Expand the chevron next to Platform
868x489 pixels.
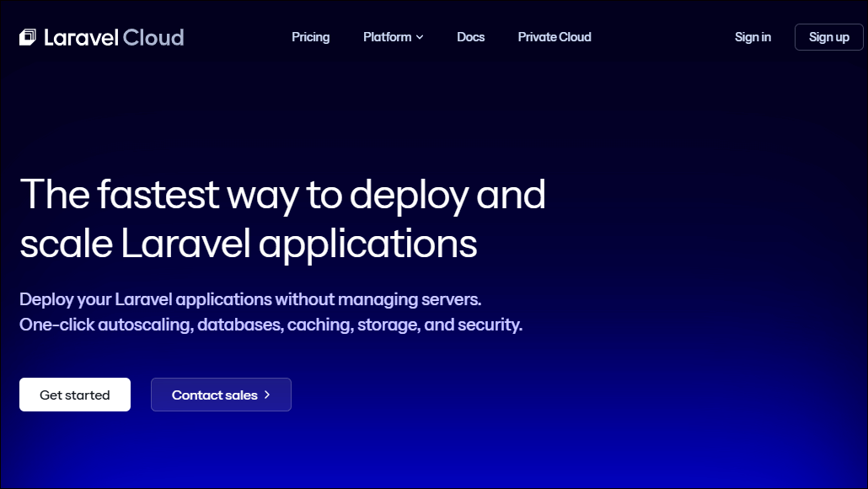(x=420, y=37)
